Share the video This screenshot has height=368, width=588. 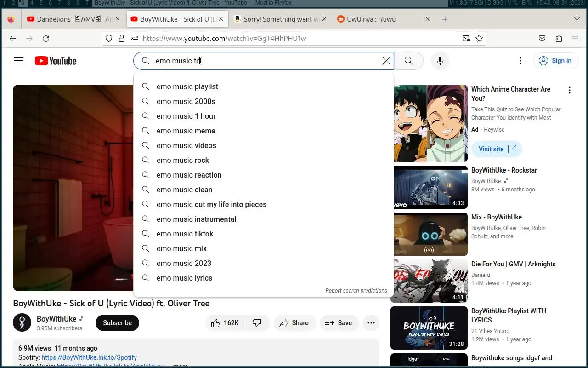[294, 323]
